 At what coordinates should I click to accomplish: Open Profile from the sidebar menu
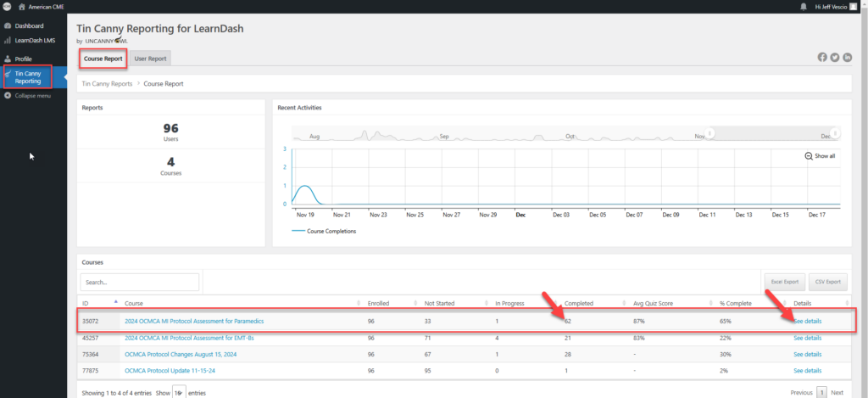pos(23,59)
